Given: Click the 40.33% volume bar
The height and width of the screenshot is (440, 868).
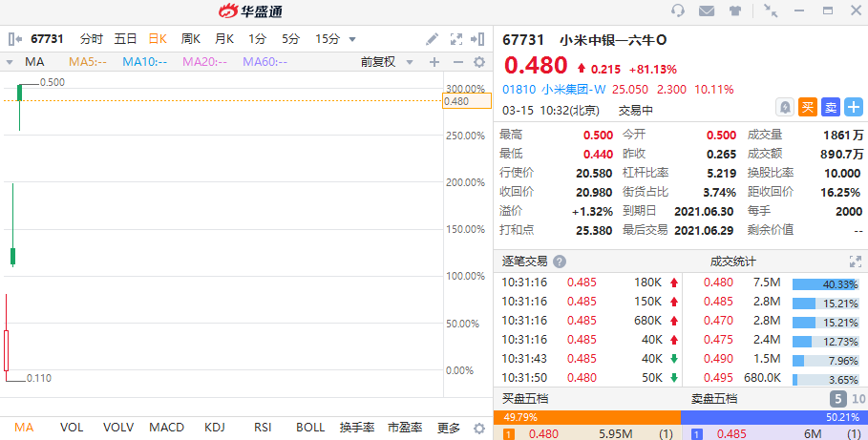Looking at the screenshot, I should point(825,284).
